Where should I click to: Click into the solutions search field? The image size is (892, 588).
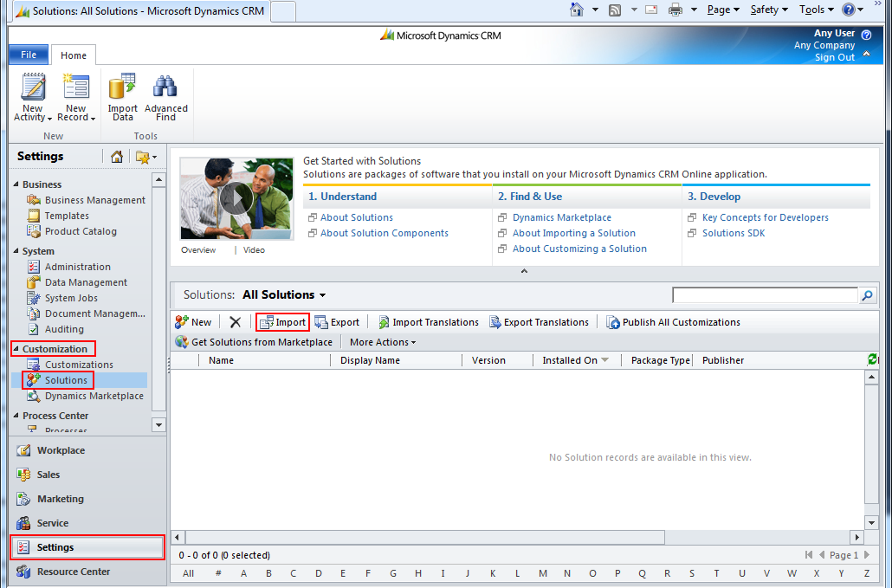coord(764,296)
